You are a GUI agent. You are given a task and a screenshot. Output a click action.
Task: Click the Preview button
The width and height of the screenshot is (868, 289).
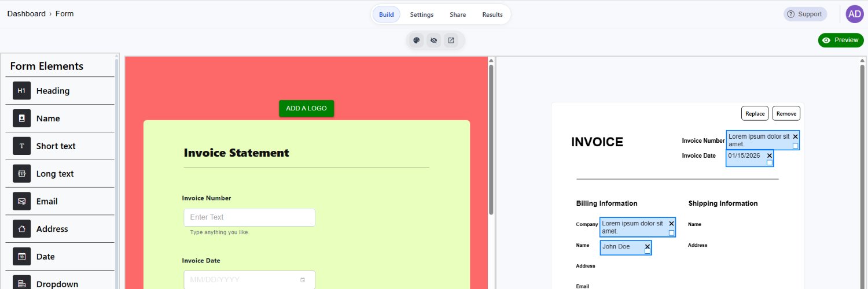coord(841,40)
